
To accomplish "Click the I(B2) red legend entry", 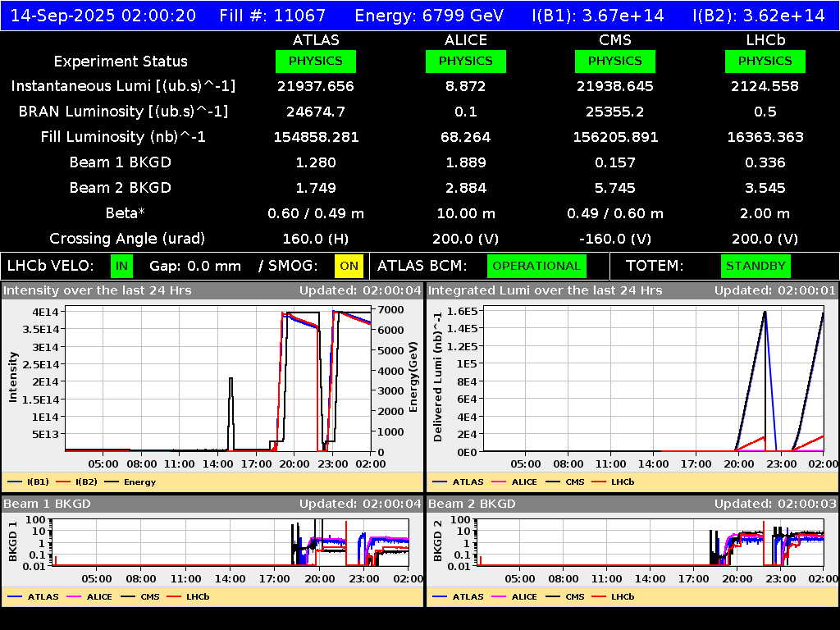I will [x=76, y=482].
